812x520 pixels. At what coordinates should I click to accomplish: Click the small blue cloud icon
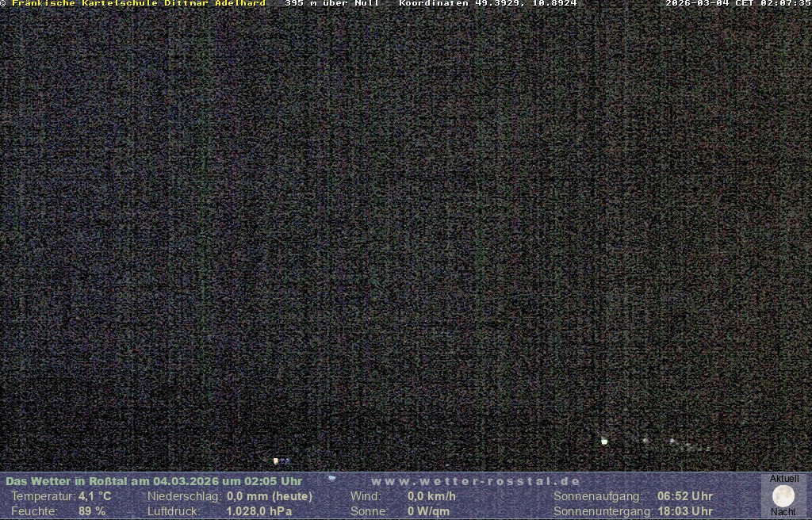pyautogui.click(x=331, y=478)
